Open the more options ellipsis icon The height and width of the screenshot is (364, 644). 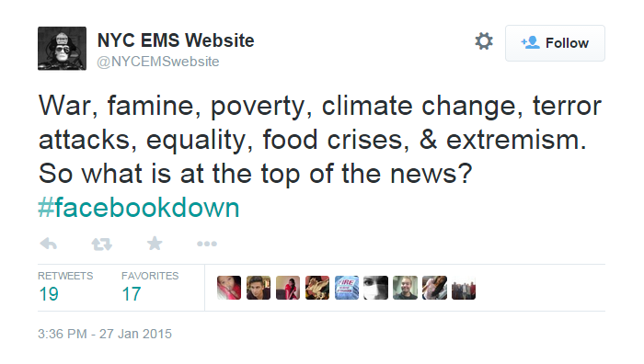207,244
